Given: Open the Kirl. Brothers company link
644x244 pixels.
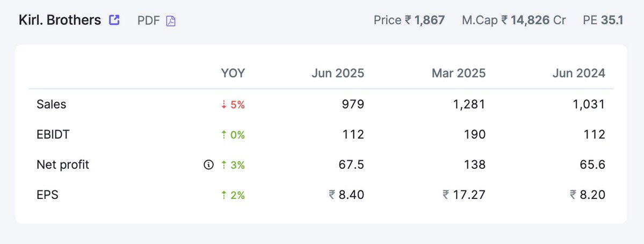Looking at the screenshot, I should point(60,20).
